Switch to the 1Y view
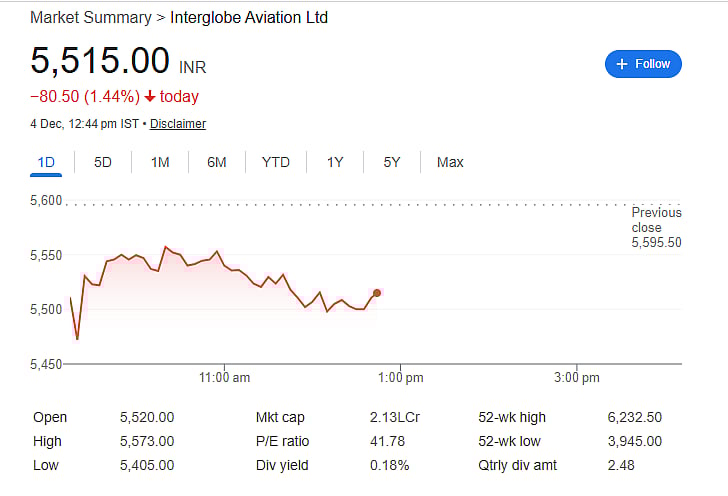Viewport: 728px width, 496px height. (x=335, y=162)
